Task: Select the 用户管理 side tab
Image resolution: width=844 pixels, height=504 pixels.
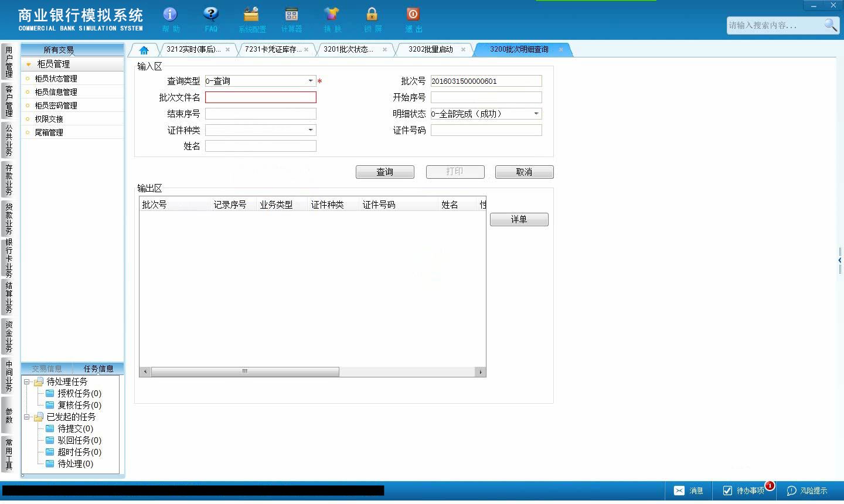Action: [8, 62]
